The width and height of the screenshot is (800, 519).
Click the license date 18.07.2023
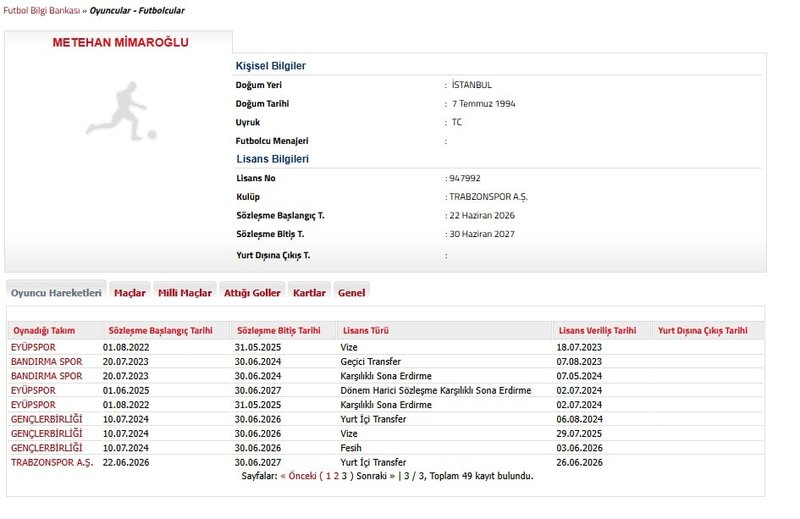pos(579,347)
